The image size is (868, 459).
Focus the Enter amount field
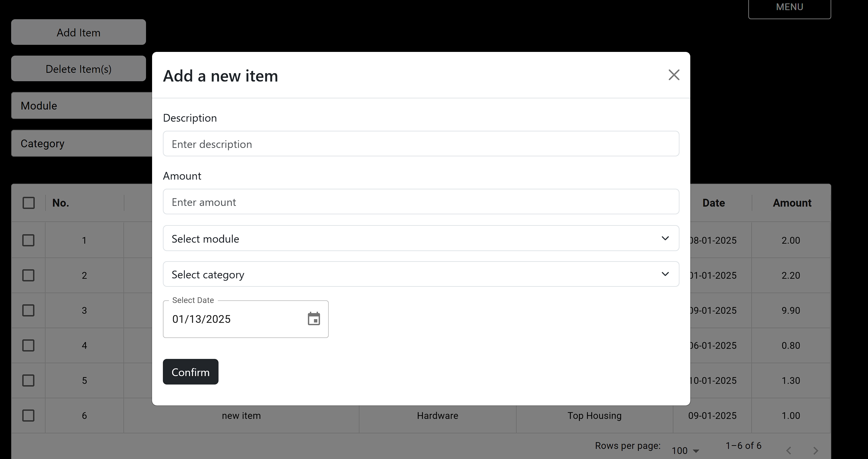(x=421, y=202)
